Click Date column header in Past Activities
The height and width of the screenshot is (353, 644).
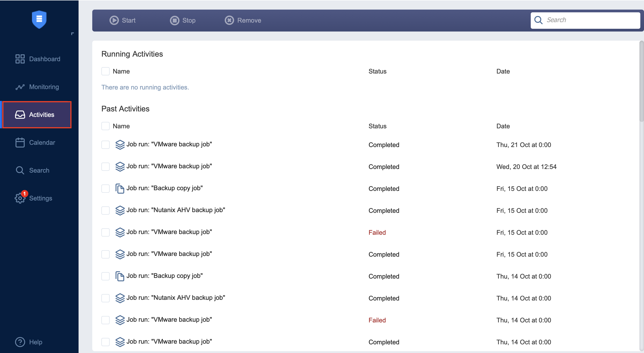point(503,126)
